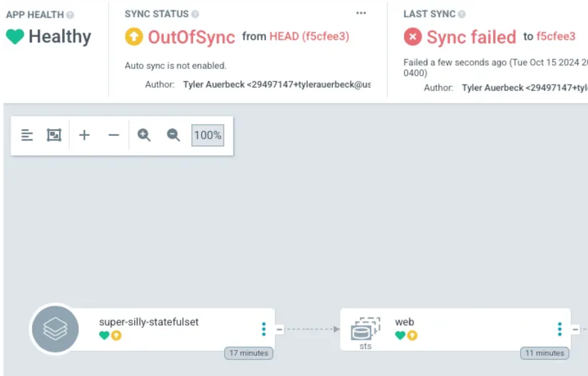Click the 17 minutes age badge

pos(249,353)
